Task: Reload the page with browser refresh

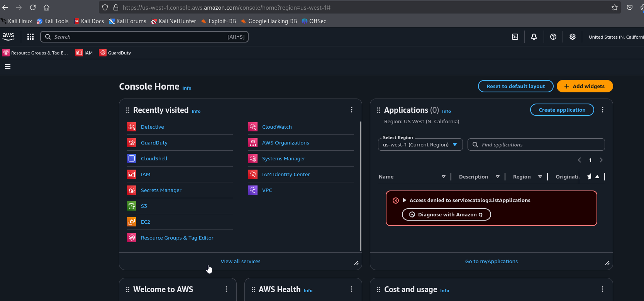Action: pos(33,7)
